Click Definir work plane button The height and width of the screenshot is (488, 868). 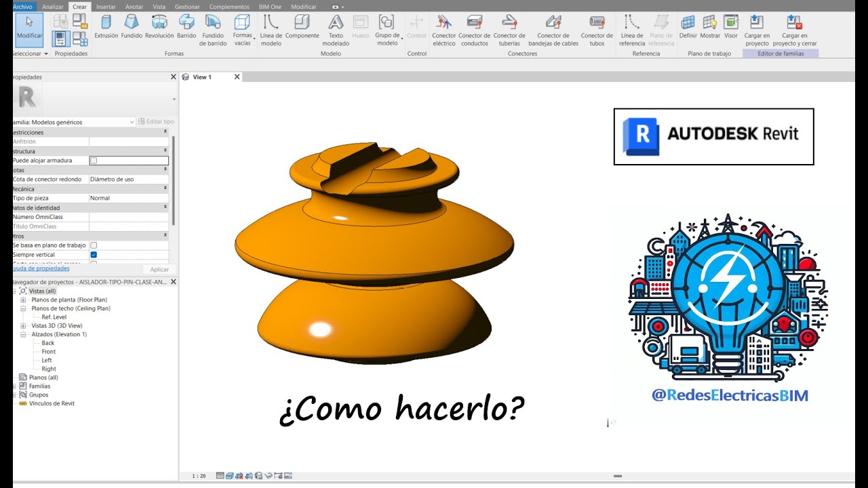[688, 27]
